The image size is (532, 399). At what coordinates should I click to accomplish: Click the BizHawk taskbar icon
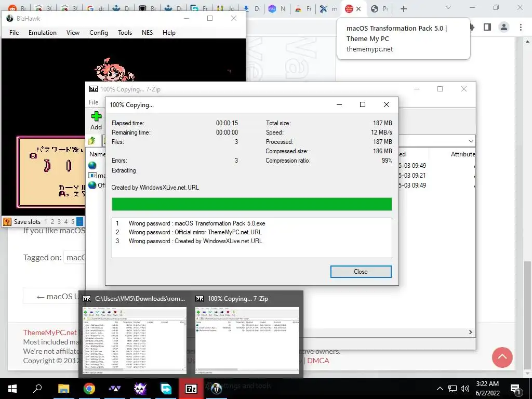pyautogui.click(x=217, y=389)
